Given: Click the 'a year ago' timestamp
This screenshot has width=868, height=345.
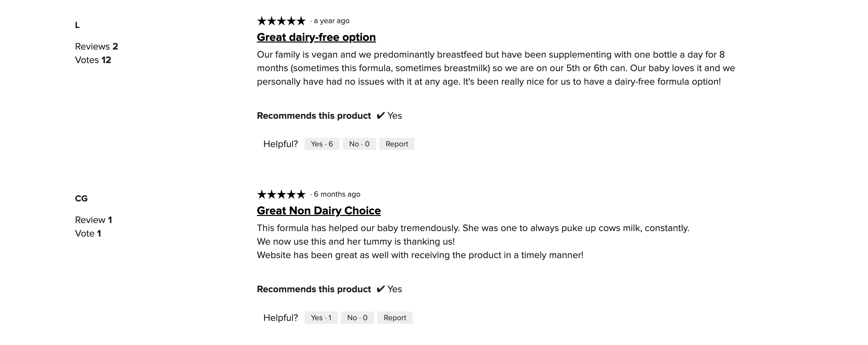Looking at the screenshot, I should pos(332,21).
